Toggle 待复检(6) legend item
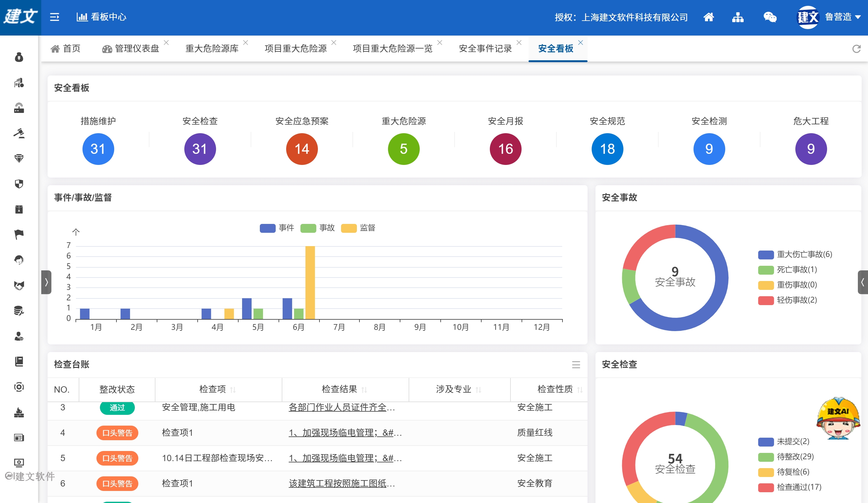 (784, 472)
